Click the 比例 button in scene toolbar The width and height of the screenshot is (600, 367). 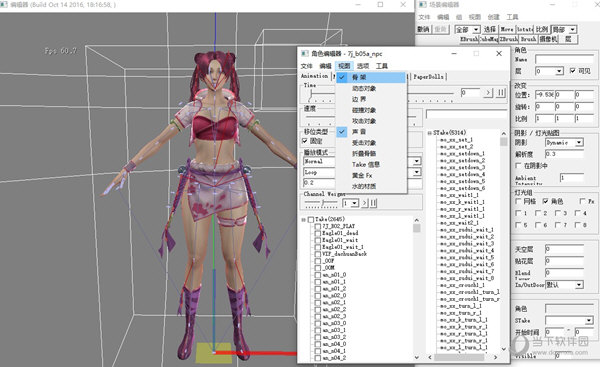pyautogui.click(x=542, y=29)
